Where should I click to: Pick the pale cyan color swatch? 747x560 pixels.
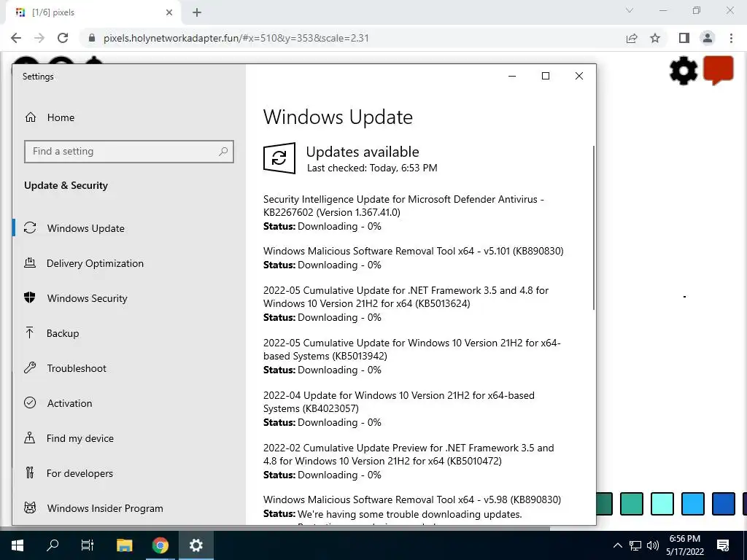(x=662, y=504)
